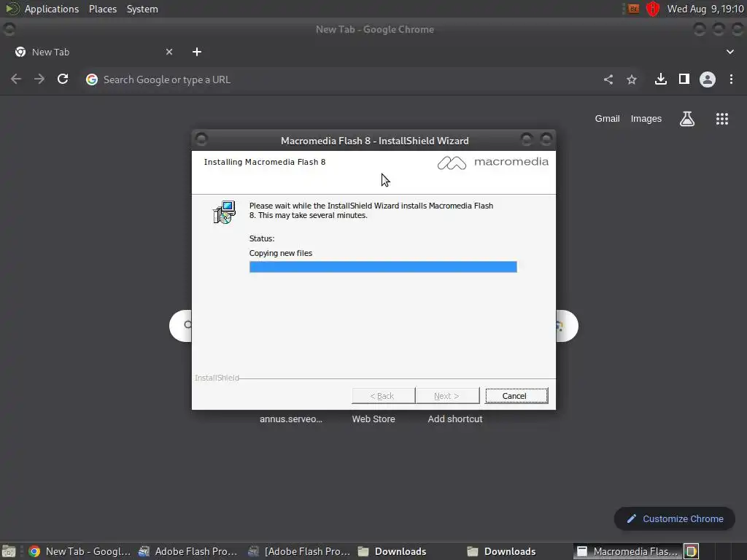Image resolution: width=747 pixels, height=560 pixels.
Task: Open Google apps grid
Action: pos(722,119)
